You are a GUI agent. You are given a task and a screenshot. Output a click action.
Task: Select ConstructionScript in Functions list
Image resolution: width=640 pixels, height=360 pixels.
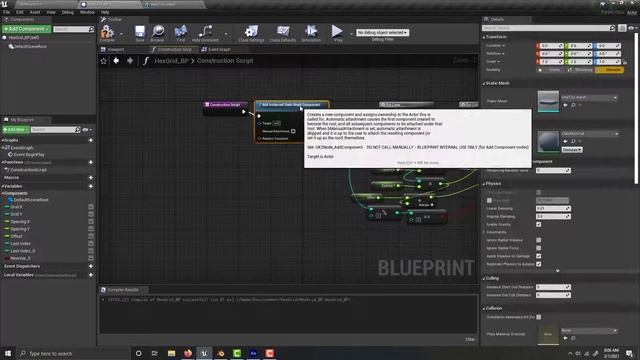tap(28, 170)
